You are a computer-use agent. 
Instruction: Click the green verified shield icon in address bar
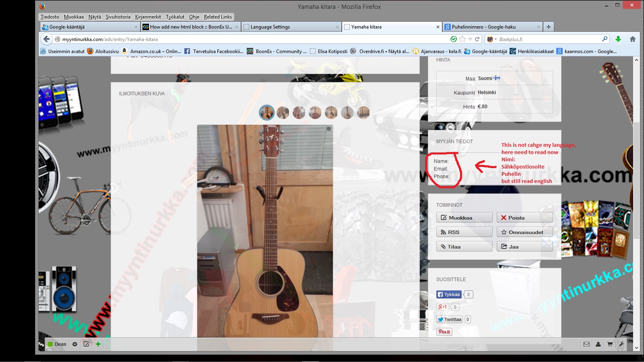pyautogui.click(x=454, y=39)
